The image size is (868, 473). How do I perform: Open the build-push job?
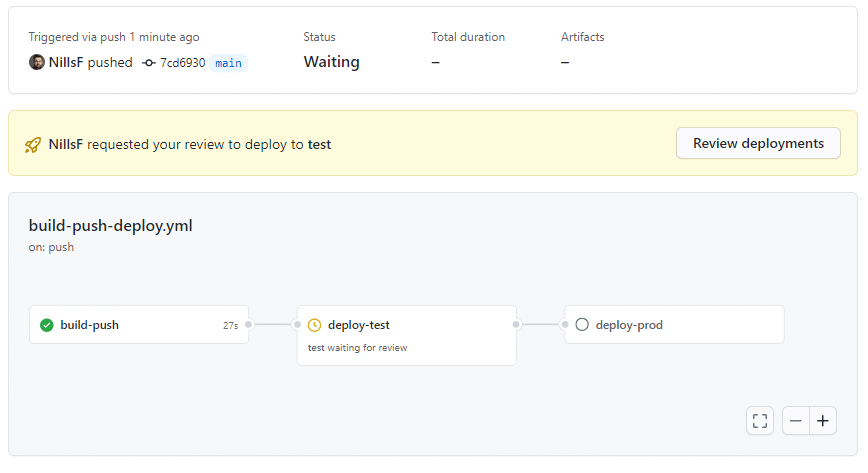point(139,325)
